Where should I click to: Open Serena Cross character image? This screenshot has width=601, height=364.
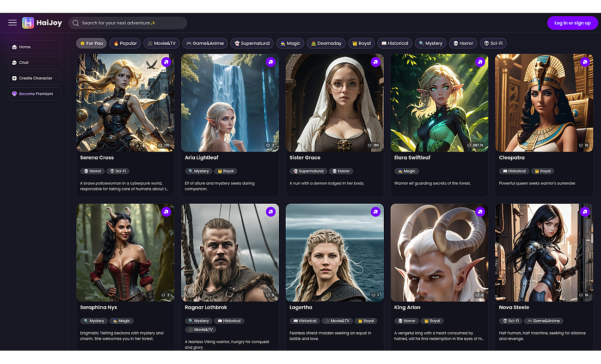tap(125, 103)
